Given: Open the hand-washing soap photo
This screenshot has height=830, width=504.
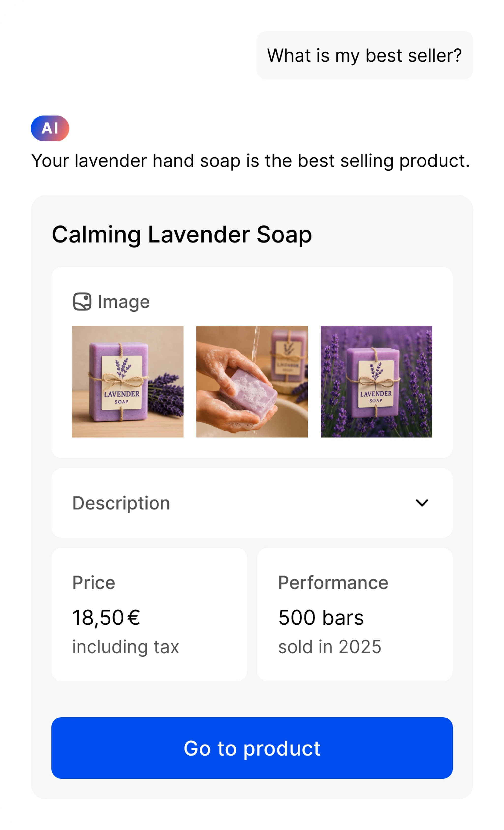Looking at the screenshot, I should tap(252, 382).
